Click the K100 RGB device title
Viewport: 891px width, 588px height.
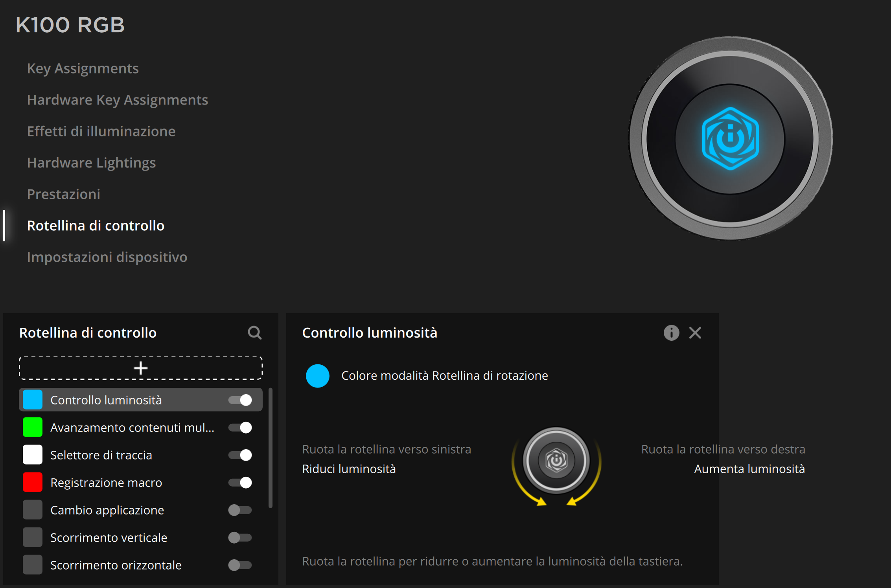click(x=70, y=25)
